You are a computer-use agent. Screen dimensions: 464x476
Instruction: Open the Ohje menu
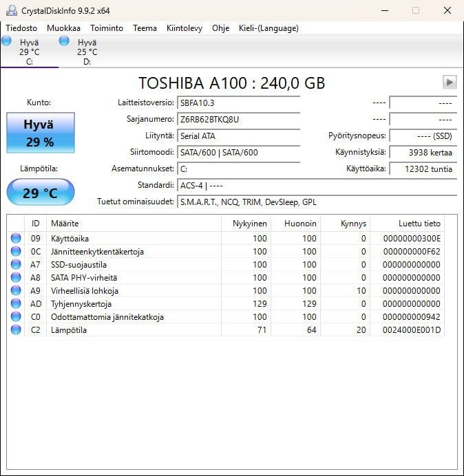point(220,28)
